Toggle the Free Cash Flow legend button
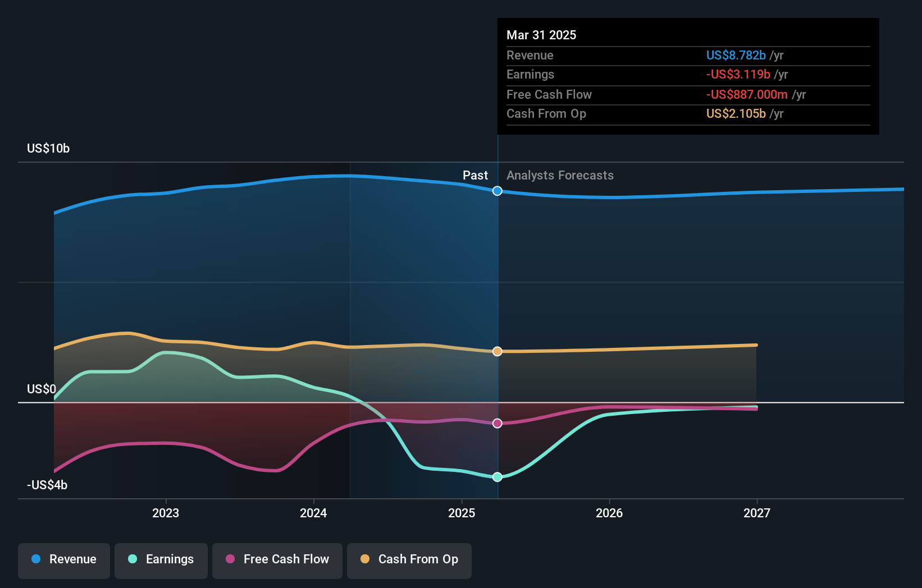 tap(277, 561)
